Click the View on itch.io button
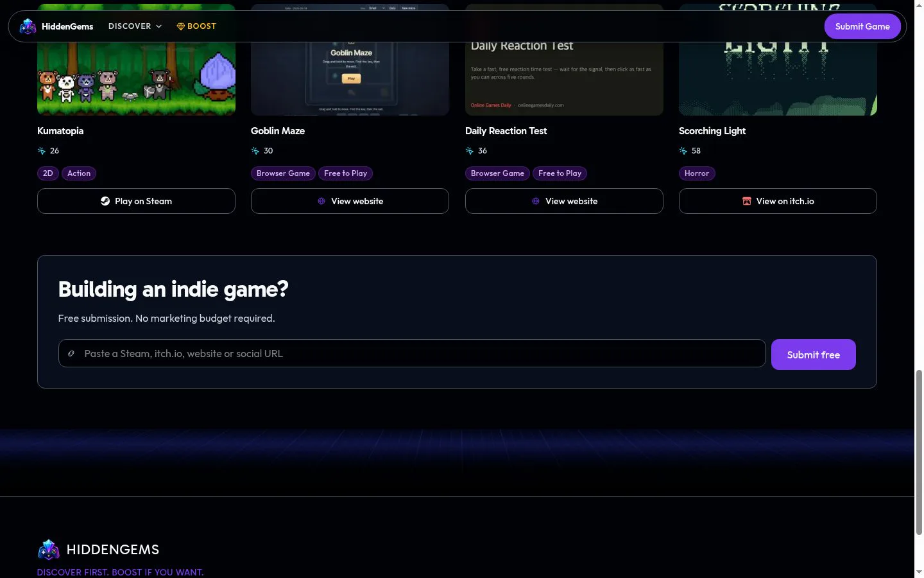924x578 pixels. (778, 201)
